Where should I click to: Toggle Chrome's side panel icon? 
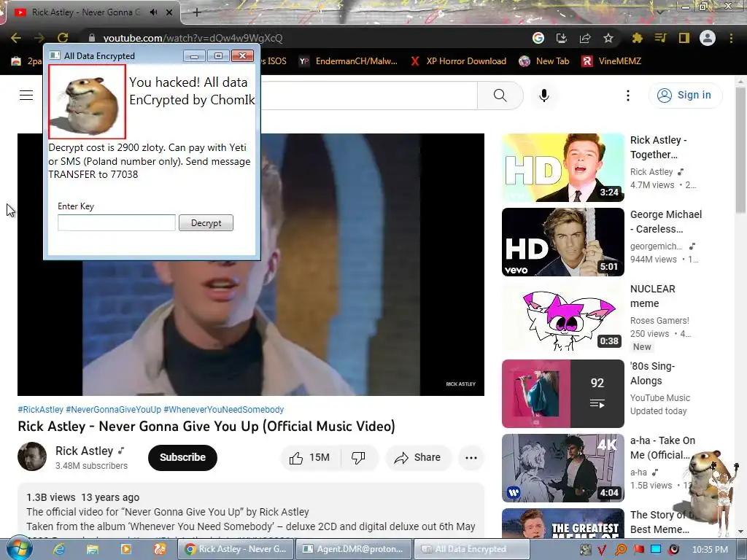pyautogui.click(x=684, y=38)
